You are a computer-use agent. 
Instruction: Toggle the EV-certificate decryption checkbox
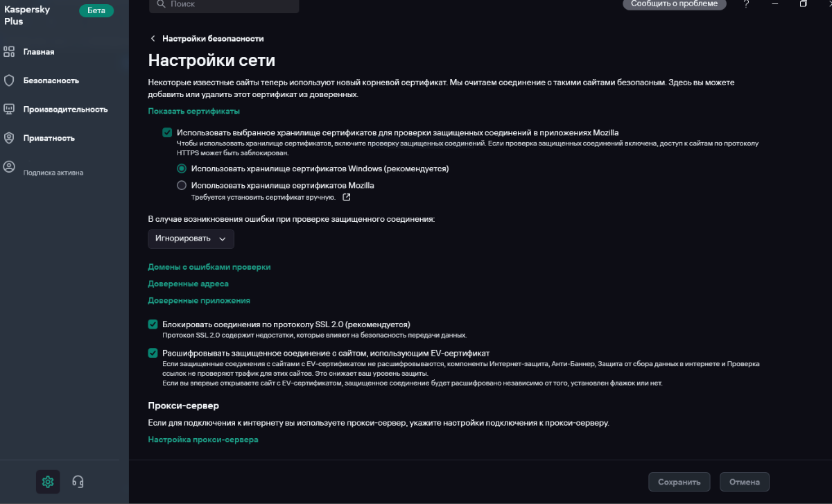tap(153, 353)
